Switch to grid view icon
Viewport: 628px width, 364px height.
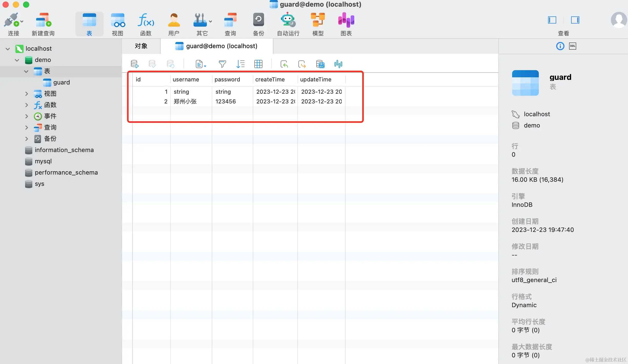pyautogui.click(x=258, y=64)
